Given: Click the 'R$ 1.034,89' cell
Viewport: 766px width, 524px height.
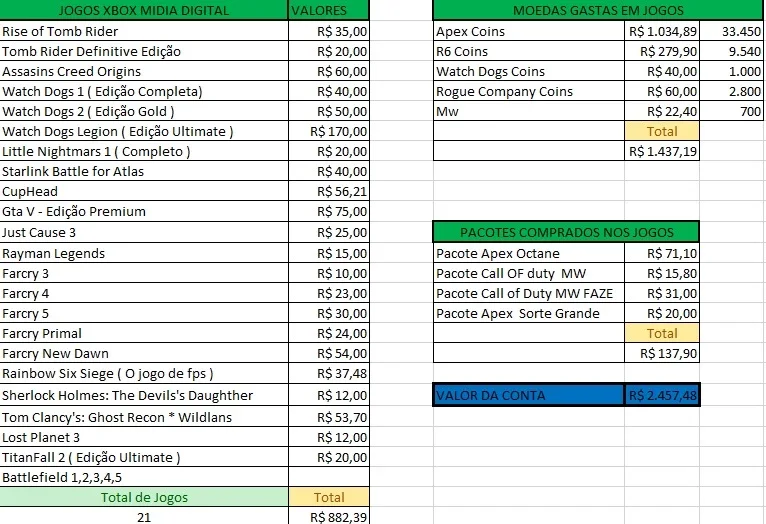Looking at the screenshot, I should click(662, 31).
